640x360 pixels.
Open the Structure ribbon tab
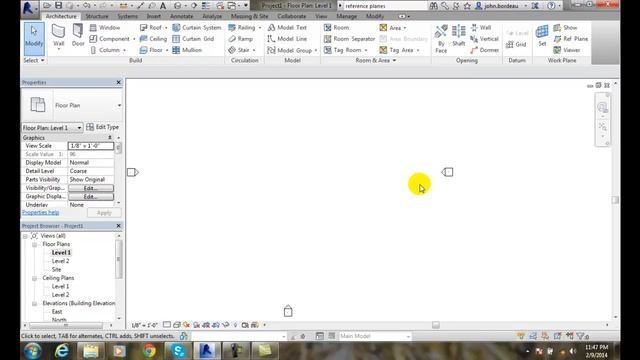[97, 16]
